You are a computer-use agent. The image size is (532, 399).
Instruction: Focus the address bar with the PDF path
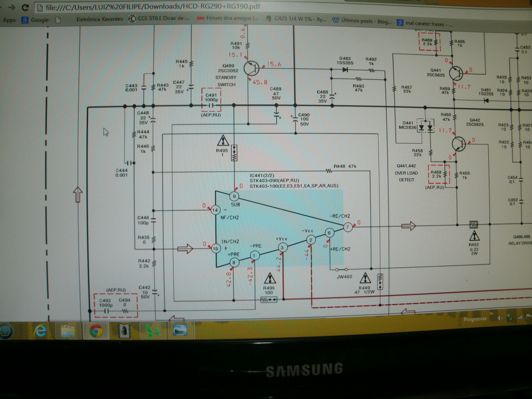153,7
